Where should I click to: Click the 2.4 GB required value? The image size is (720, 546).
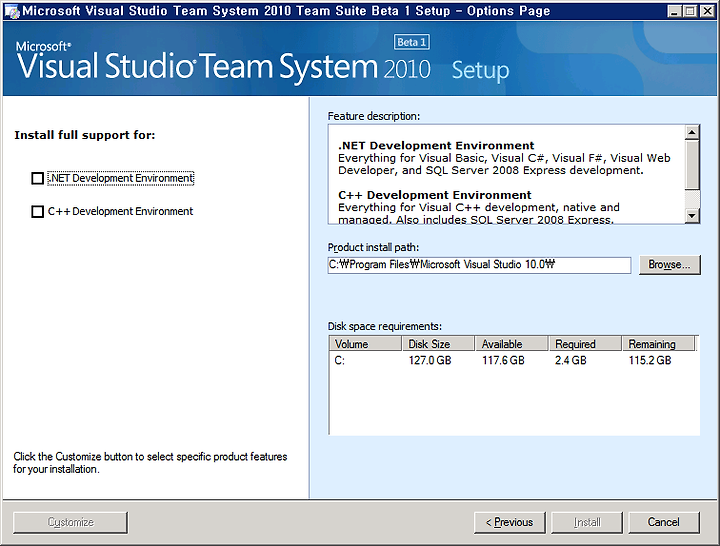(570, 360)
